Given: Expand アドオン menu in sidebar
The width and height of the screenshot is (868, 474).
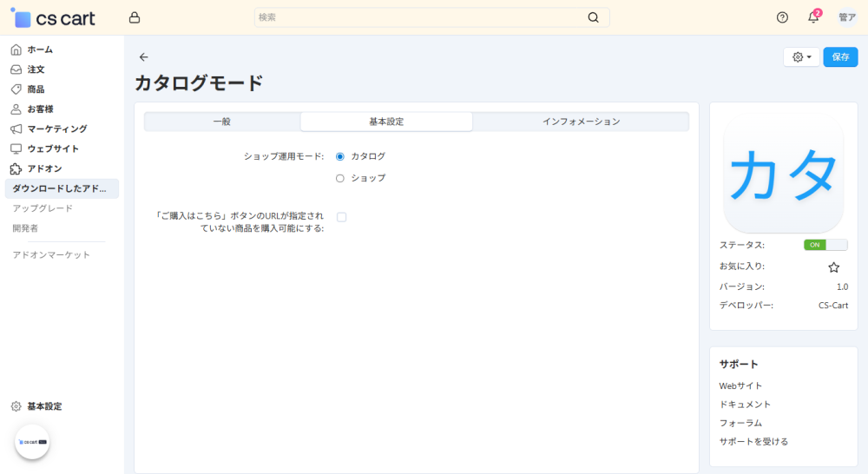Looking at the screenshot, I should [x=43, y=168].
